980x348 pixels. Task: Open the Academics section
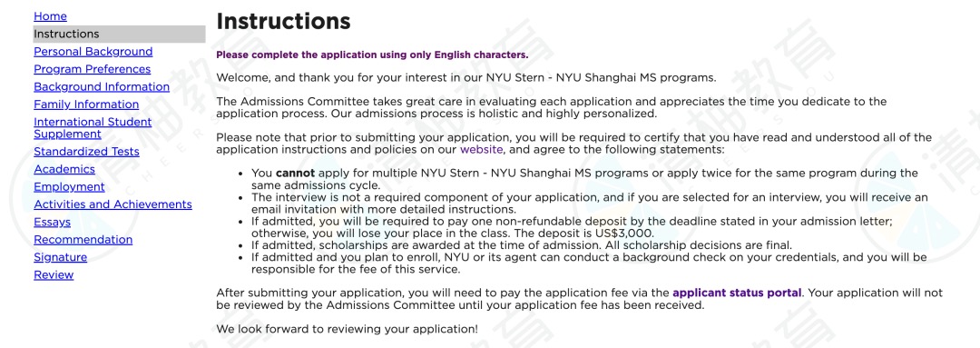[x=64, y=169]
